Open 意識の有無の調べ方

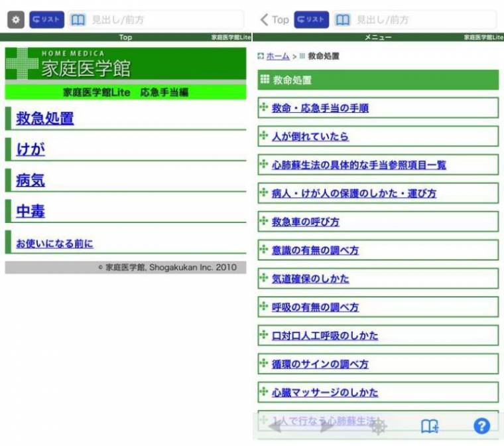click(x=315, y=250)
